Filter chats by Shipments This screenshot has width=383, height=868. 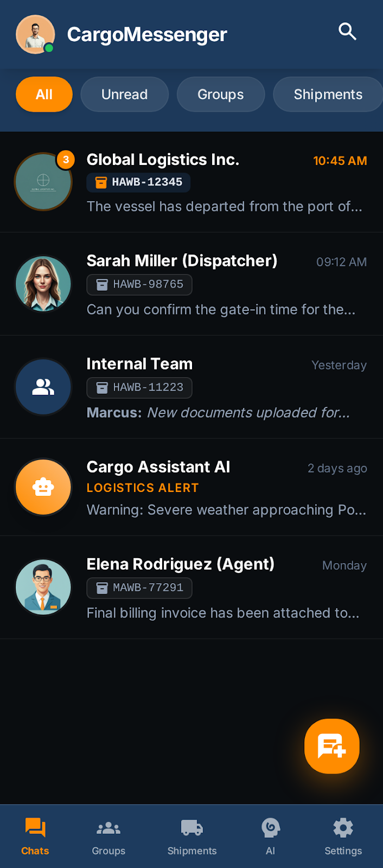click(x=328, y=94)
